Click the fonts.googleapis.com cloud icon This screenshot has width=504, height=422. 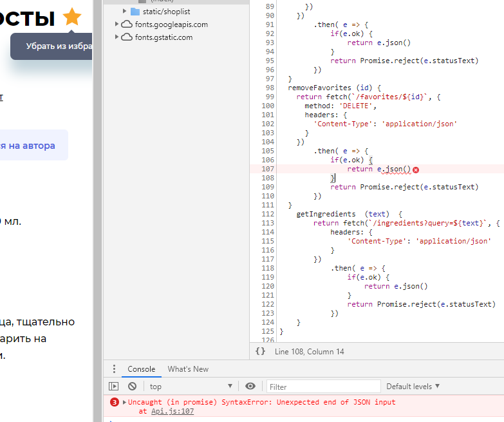pos(127,24)
